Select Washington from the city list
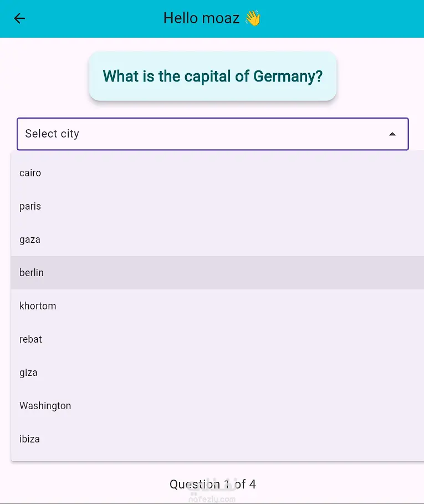Viewport: 424px width, 504px height. (x=45, y=405)
